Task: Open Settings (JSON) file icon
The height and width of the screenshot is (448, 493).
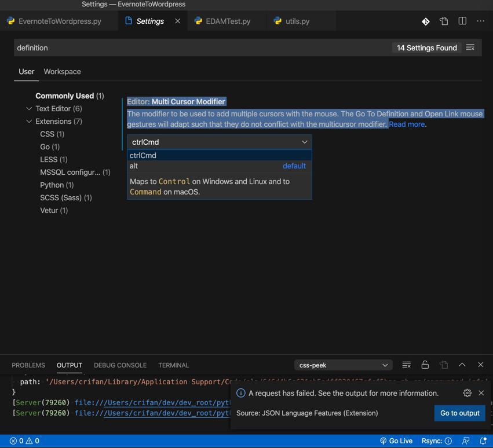Action: click(x=444, y=21)
